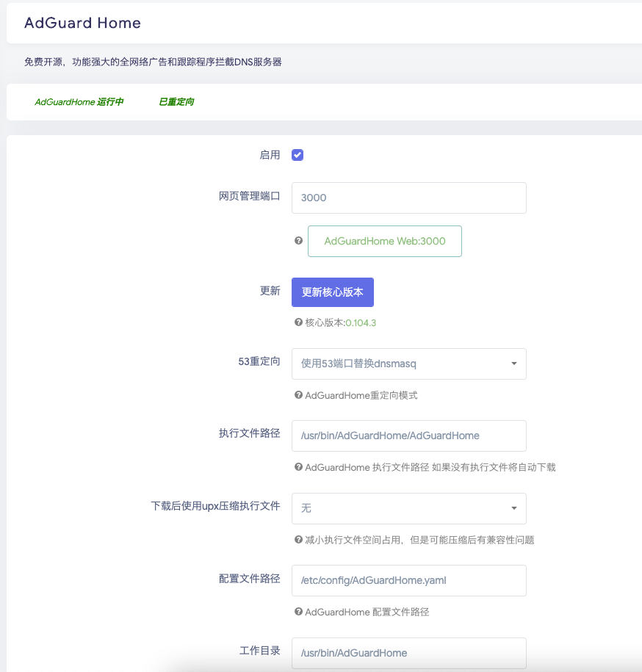Open the upx压缩 dropdown showing 无

pos(409,509)
